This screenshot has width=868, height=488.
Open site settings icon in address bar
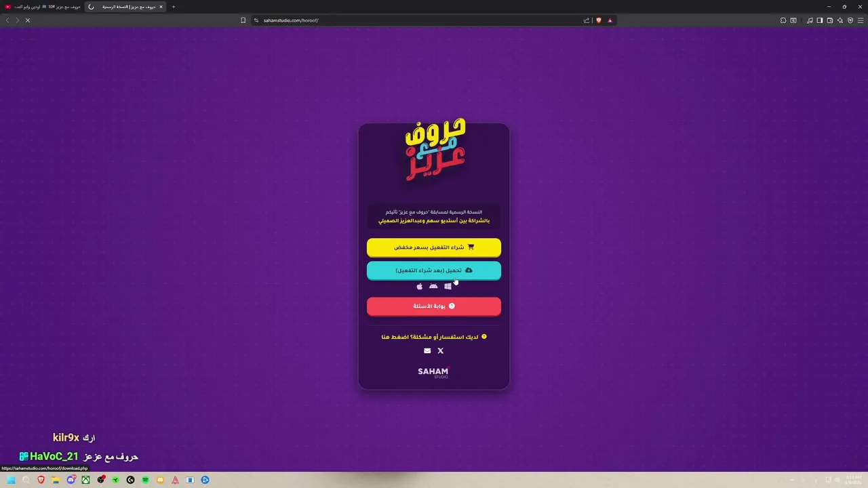pos(256,20)
